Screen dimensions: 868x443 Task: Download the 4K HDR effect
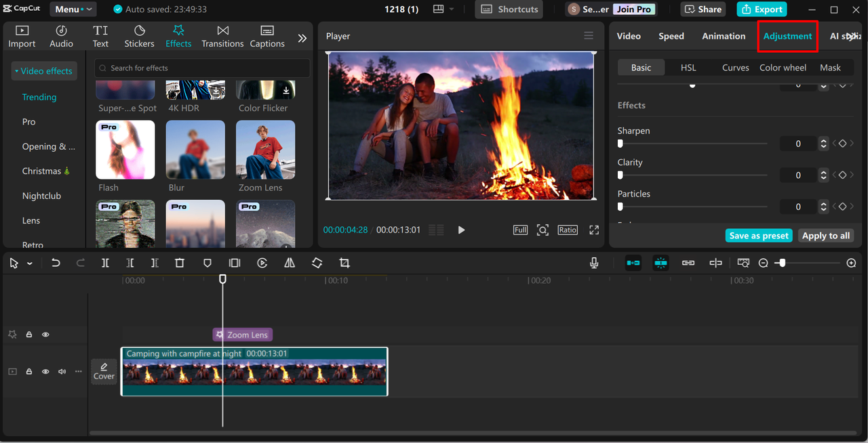click(x=216, y=90)
